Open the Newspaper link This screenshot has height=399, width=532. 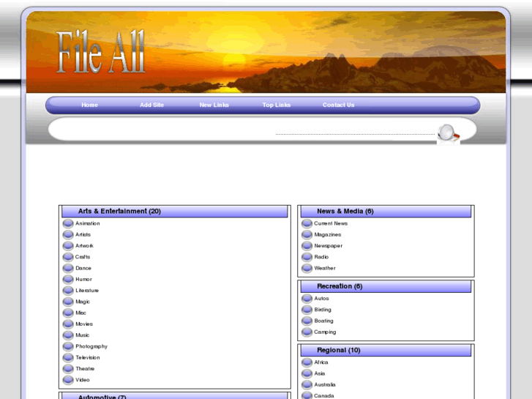point(328,246)
